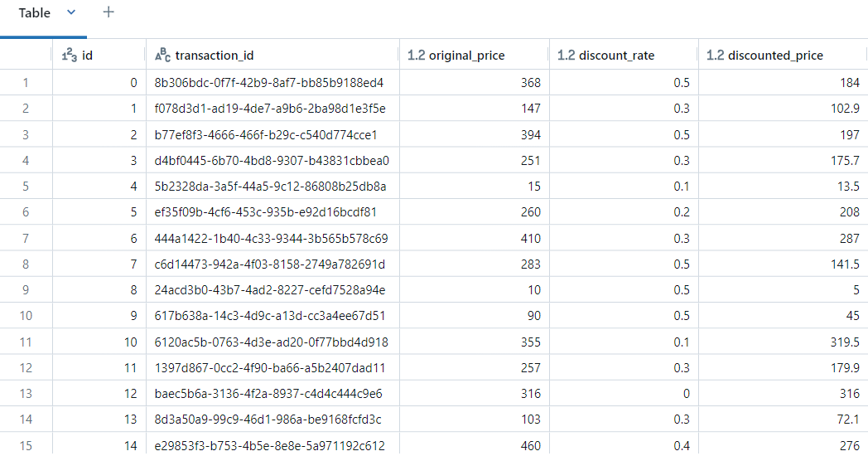Image resolution: width=868 pixels, height=456 pixels.
Task: Select the discounted_price column header
Action: pyautogui.click(x=775, y=56)
